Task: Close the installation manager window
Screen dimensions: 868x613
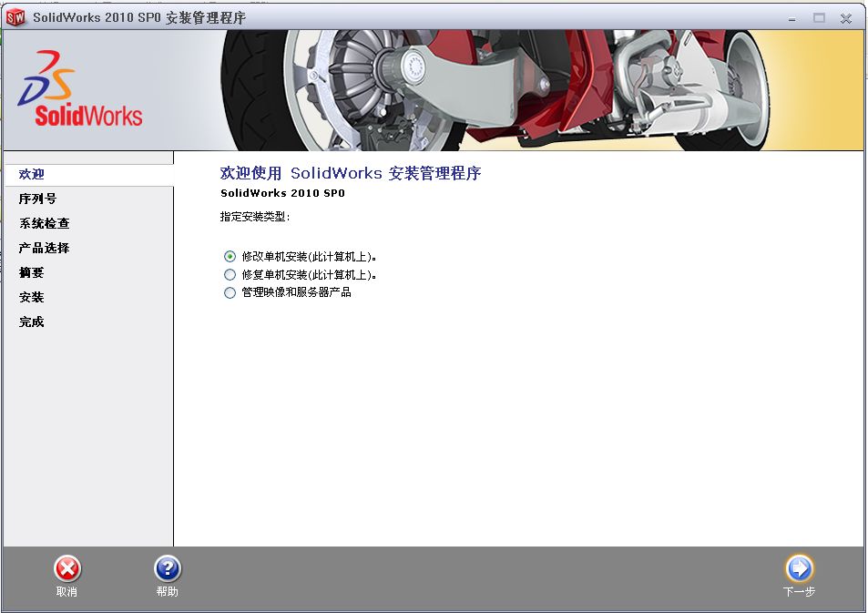Action: (x=846, y=18)
